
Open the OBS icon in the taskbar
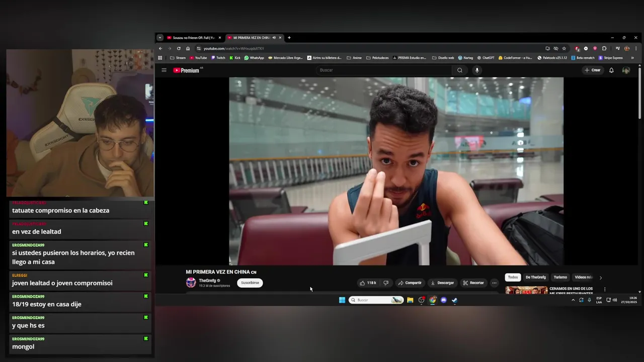(422, 300)
